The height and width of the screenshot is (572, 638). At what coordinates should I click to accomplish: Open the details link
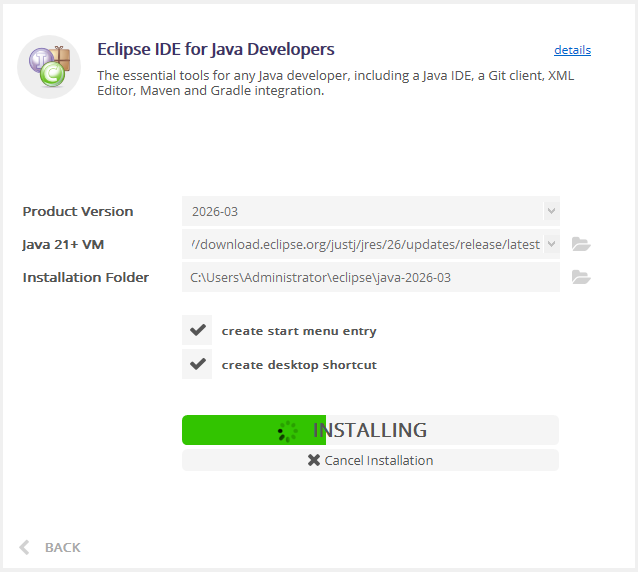point(572,50)
